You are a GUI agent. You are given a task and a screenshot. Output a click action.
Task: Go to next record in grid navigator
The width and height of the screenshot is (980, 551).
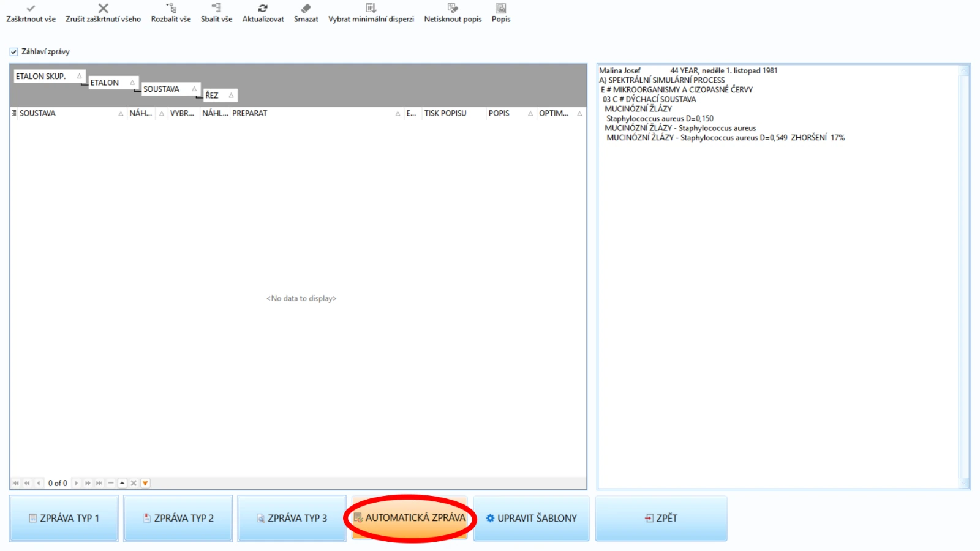click(76, 483)
